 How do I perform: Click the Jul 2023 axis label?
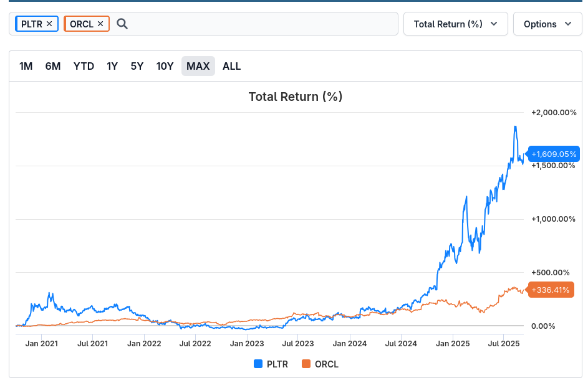298,343
